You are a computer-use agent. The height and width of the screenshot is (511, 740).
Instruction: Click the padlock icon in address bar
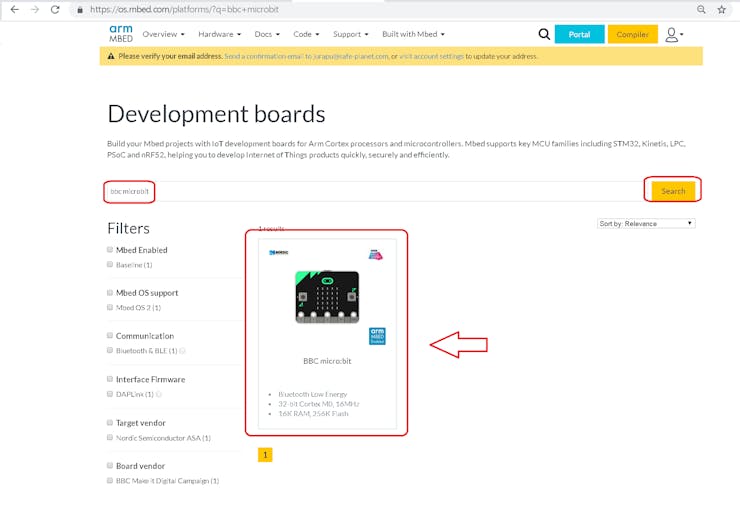coord(80,10)
